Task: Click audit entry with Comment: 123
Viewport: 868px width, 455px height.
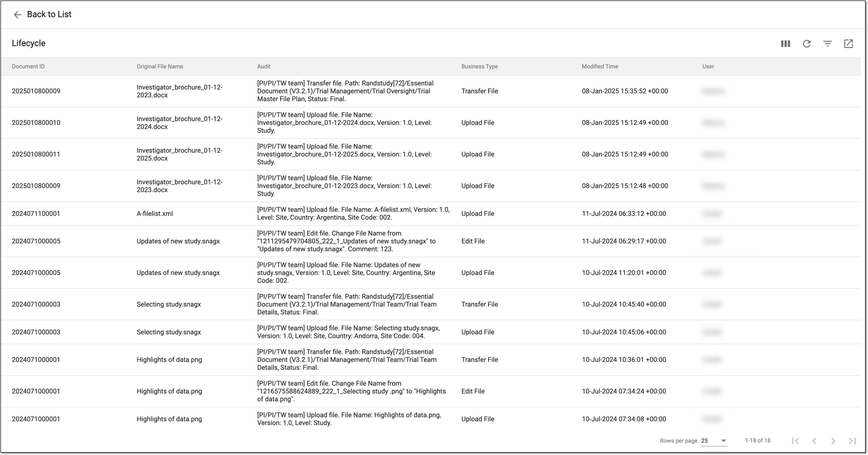Action: click(346, 241)
